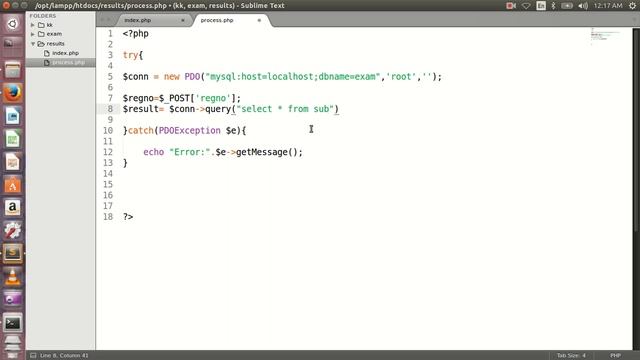Click the 'root' string on line 5
The image size is (640, 360).
(401, 77)
